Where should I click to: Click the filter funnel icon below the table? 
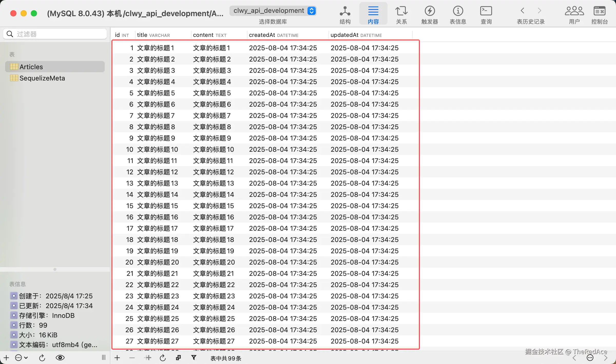[x=194, y=358]
